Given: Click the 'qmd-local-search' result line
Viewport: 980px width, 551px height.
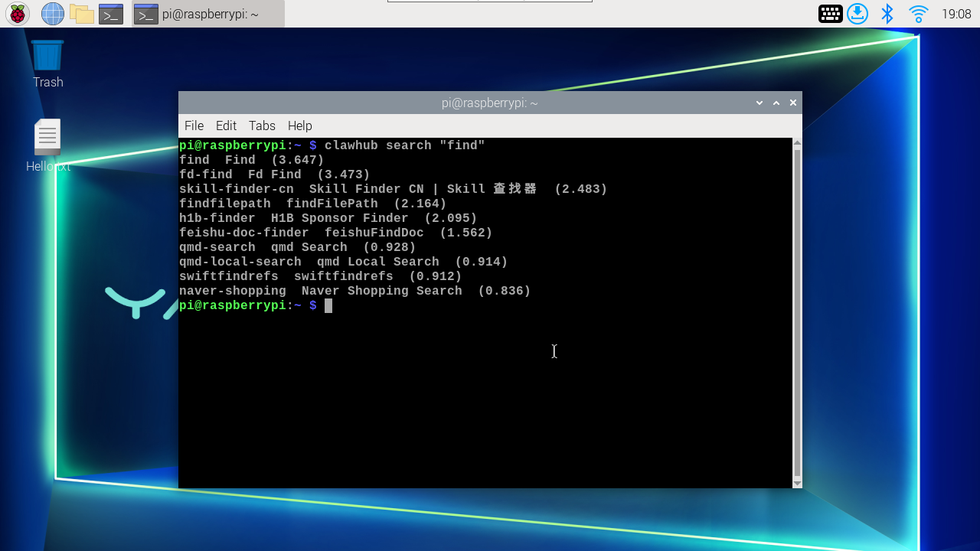Looking at the screenshot, I should click(x=343, y=262).
